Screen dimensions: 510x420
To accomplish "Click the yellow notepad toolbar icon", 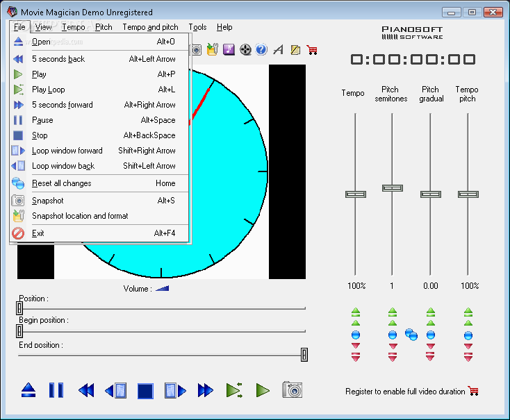I will [295, 50].
